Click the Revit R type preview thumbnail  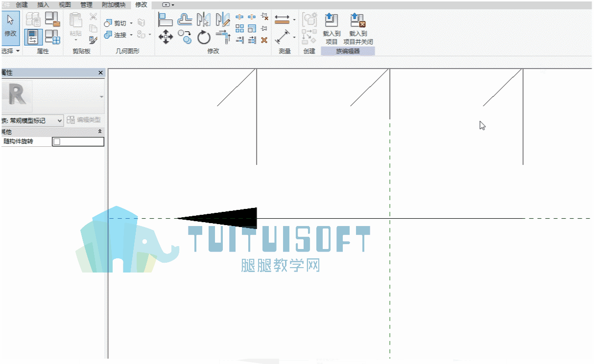[x=16, y=97]
